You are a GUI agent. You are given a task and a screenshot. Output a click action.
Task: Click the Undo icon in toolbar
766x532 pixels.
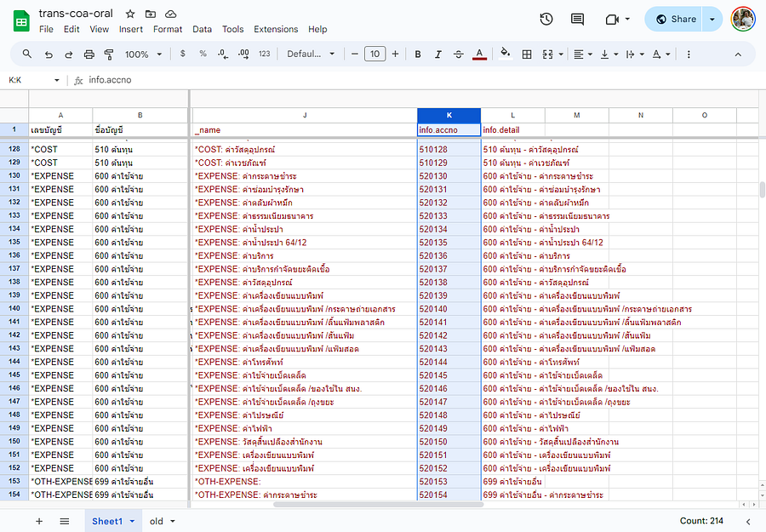click(49, 54)
